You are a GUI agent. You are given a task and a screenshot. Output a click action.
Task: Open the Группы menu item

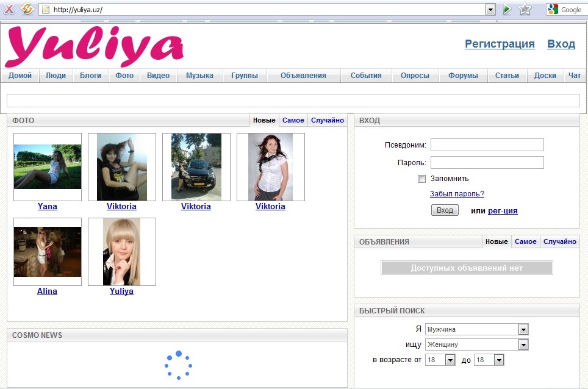[x=245, y=76]
